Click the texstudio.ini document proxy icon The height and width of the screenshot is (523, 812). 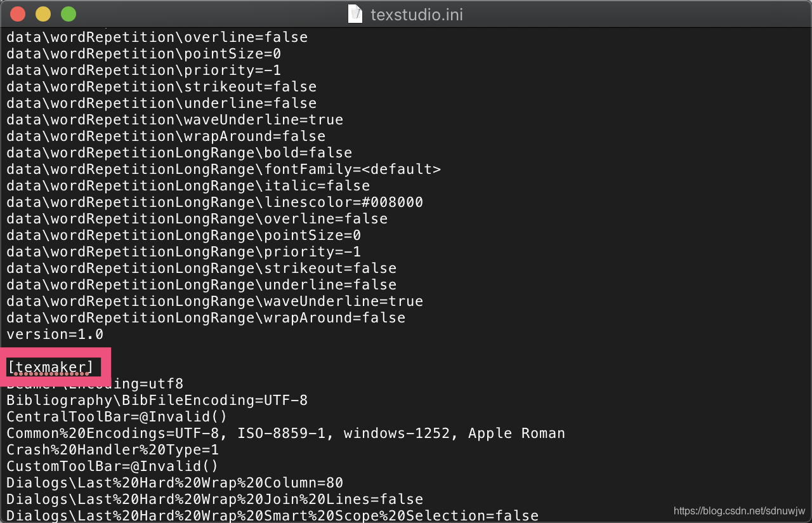[x=356, y=13]
